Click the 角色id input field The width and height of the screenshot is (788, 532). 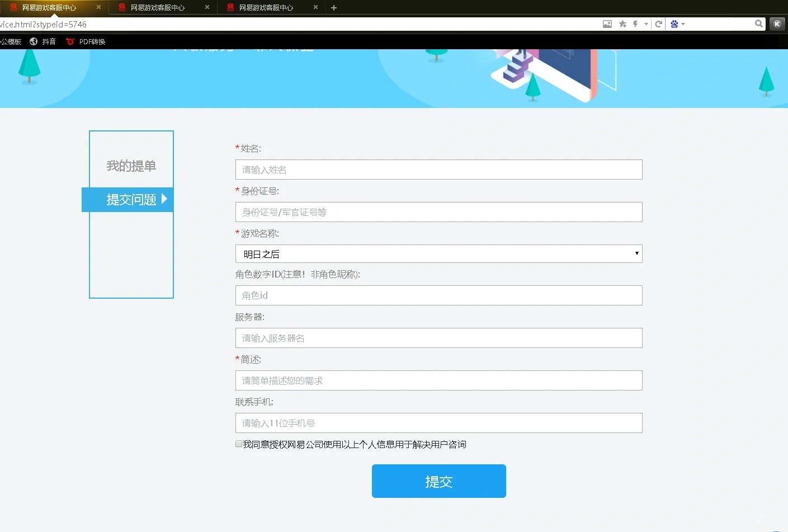pyautogui.click(x=439, y=295)
